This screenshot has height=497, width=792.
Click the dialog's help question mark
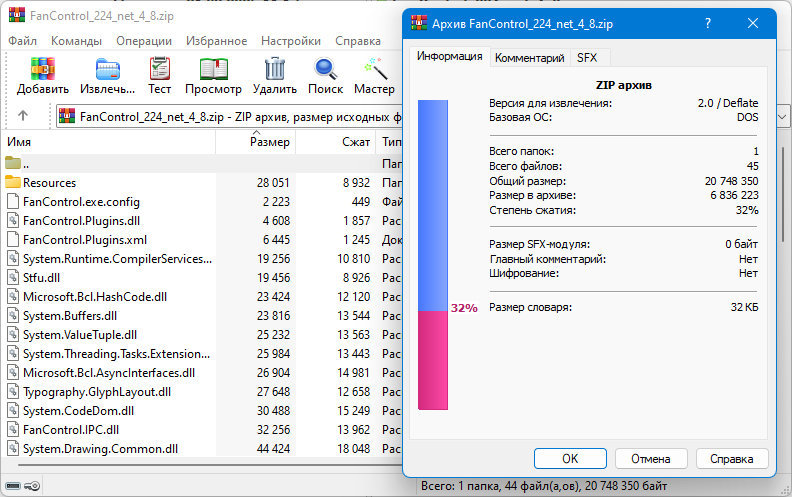coord(708,23)
